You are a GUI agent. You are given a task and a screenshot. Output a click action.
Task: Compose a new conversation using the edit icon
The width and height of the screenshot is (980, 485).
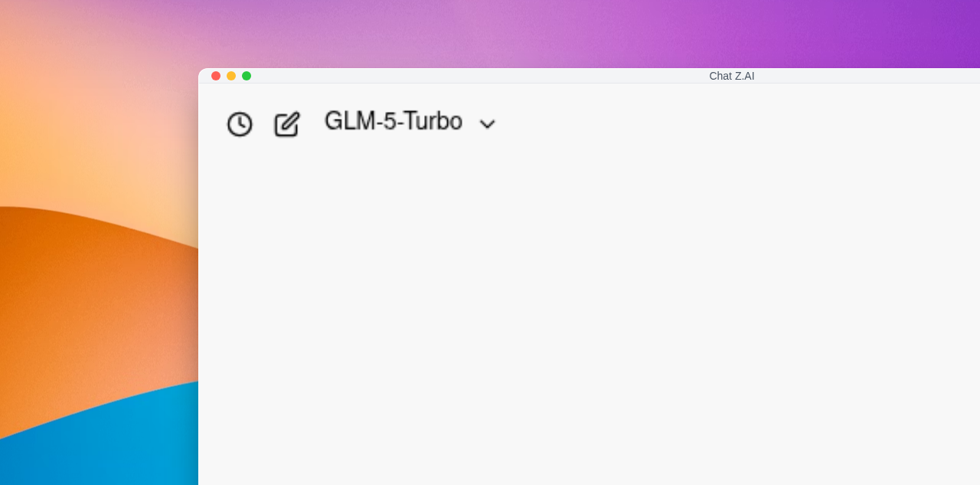(287, 124)
